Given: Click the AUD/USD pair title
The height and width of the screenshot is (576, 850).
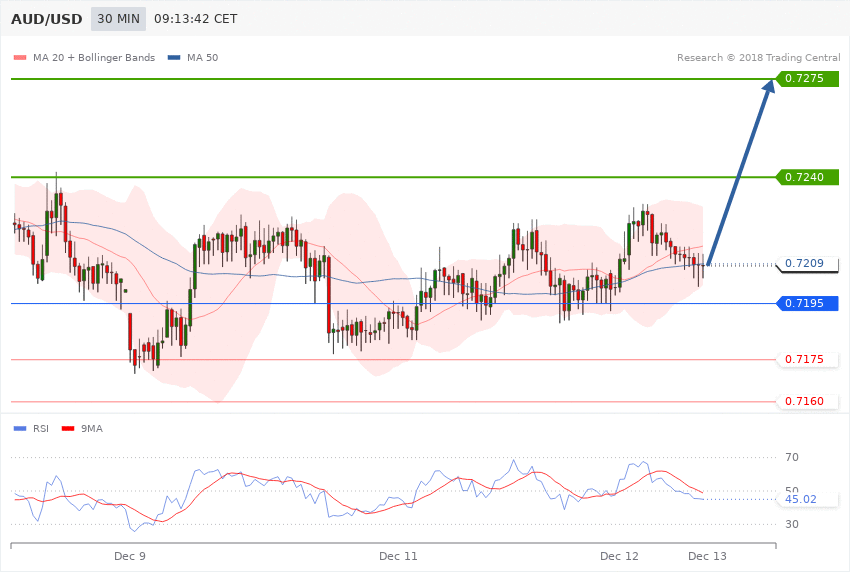Looking at the screenshot, I should point(47,19).
